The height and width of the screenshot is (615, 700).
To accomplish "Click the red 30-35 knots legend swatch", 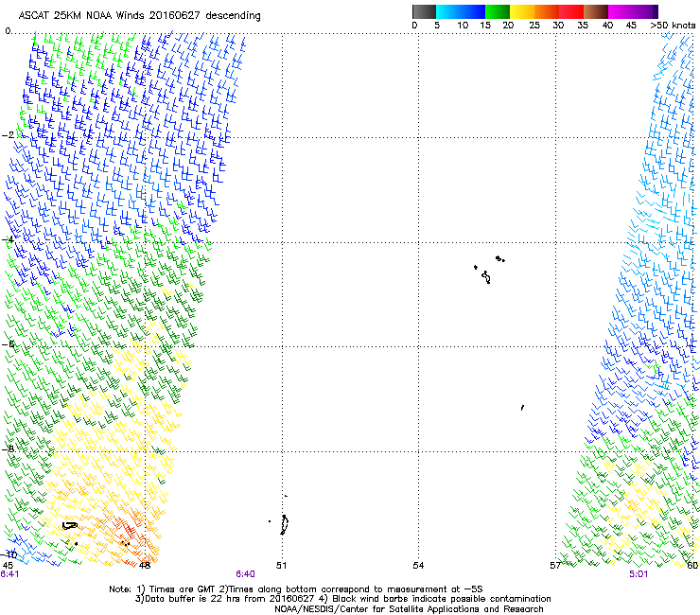I will [571, 11].
